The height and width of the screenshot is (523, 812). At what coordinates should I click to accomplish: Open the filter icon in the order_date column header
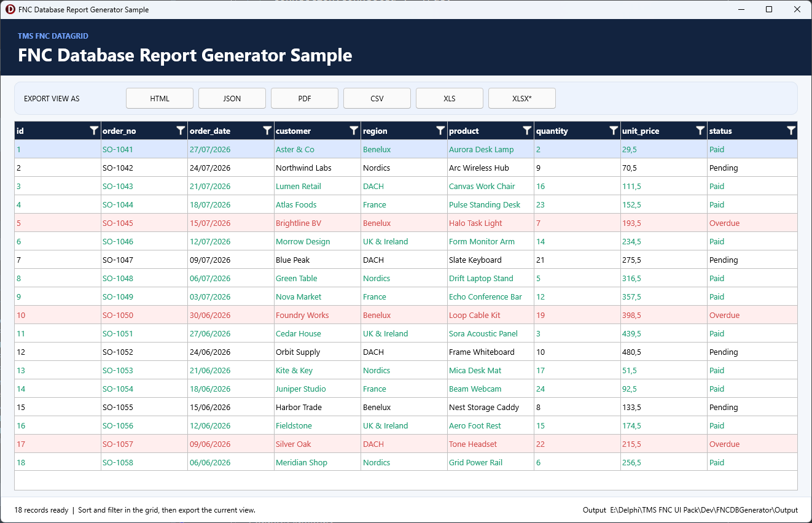(267, 131)
